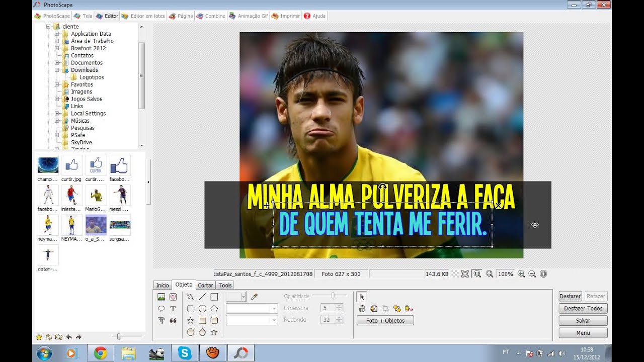Collapse the cliente root node
Screen dimensions: 644x362
click(48, 26)
